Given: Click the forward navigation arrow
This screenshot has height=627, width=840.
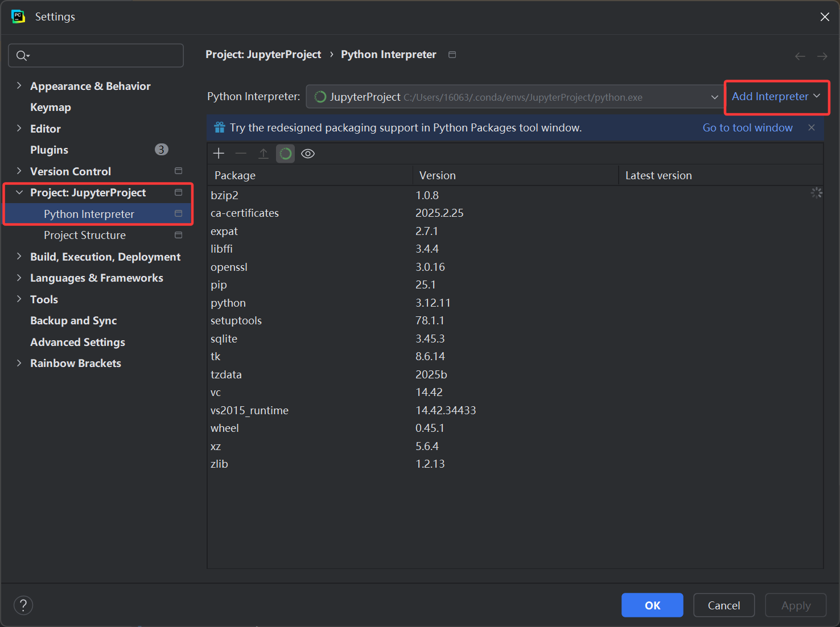Looking at the screenshot, I should coord(822,56).
